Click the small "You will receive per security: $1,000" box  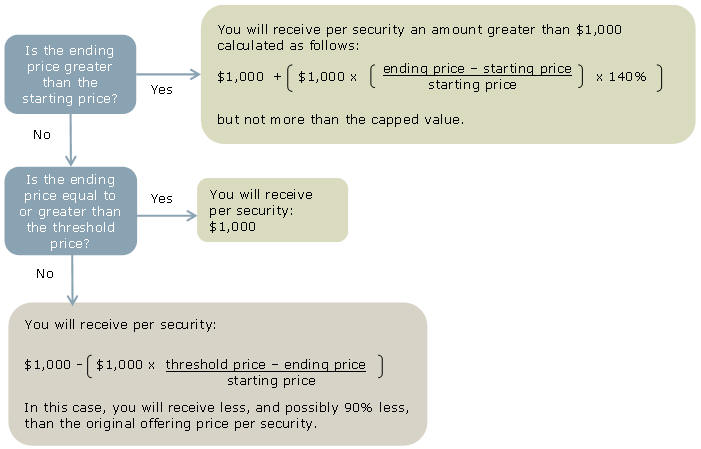click(x=272, y=210)
